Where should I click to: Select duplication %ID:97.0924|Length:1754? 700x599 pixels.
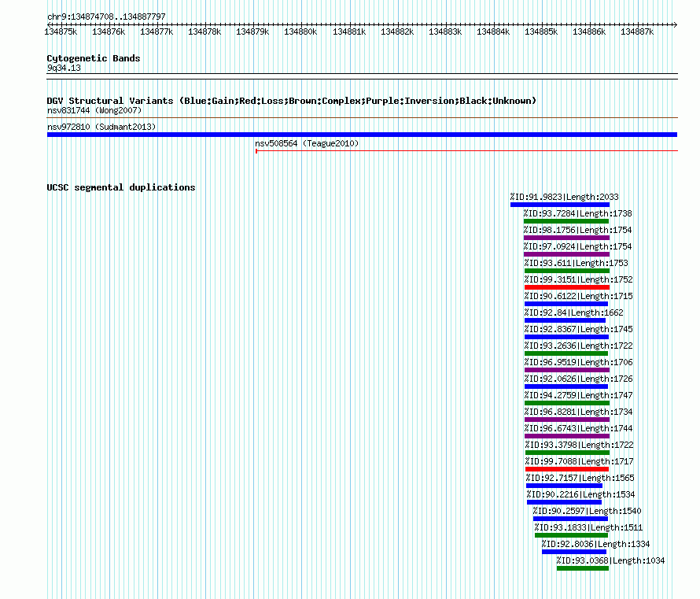pyautogui.click(x=577, y=246)
